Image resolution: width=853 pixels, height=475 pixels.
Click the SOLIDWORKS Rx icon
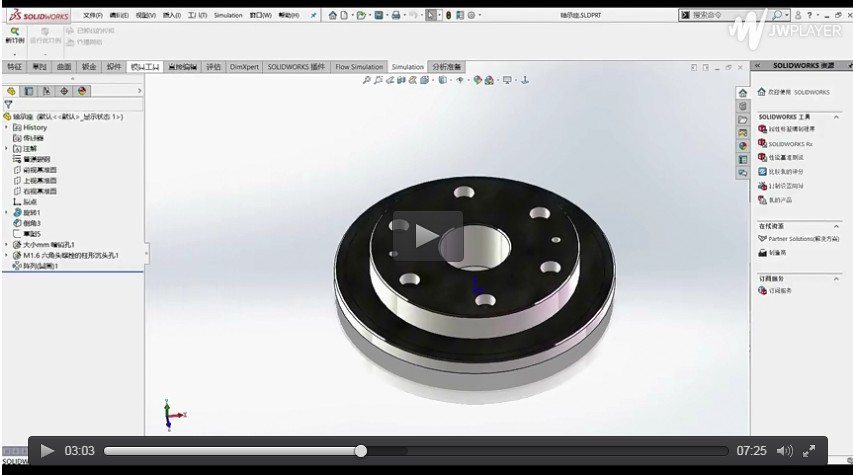tap(763, 144)
